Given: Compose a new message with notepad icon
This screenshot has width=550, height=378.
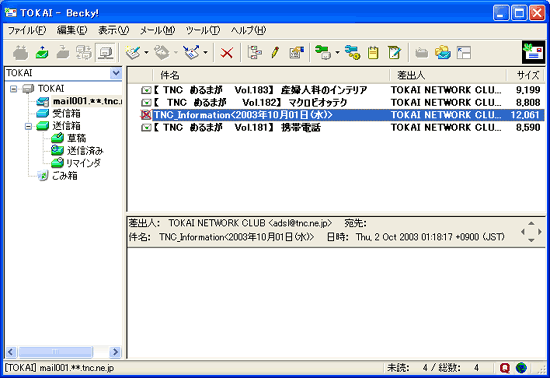Looking at the screenshot, I should 134,53.
